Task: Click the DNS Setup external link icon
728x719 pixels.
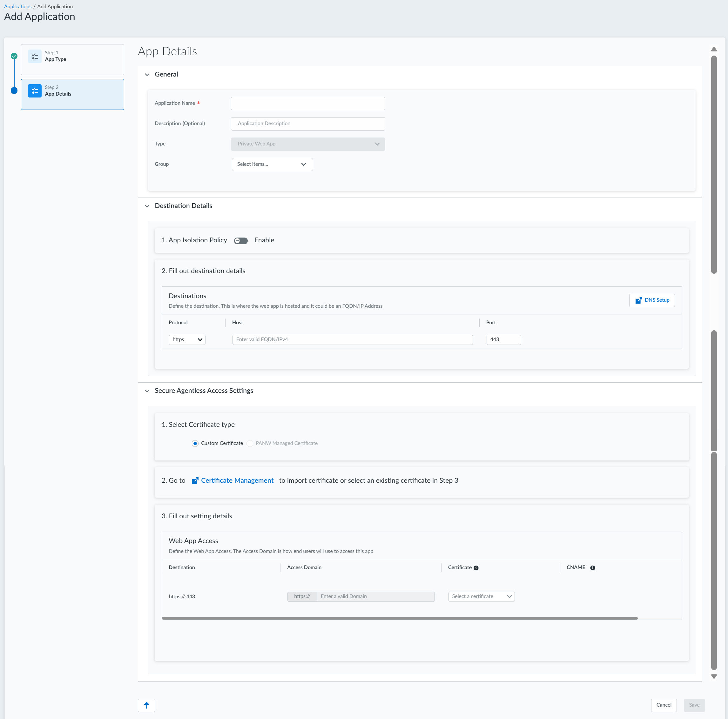Action: coord(639,300)
